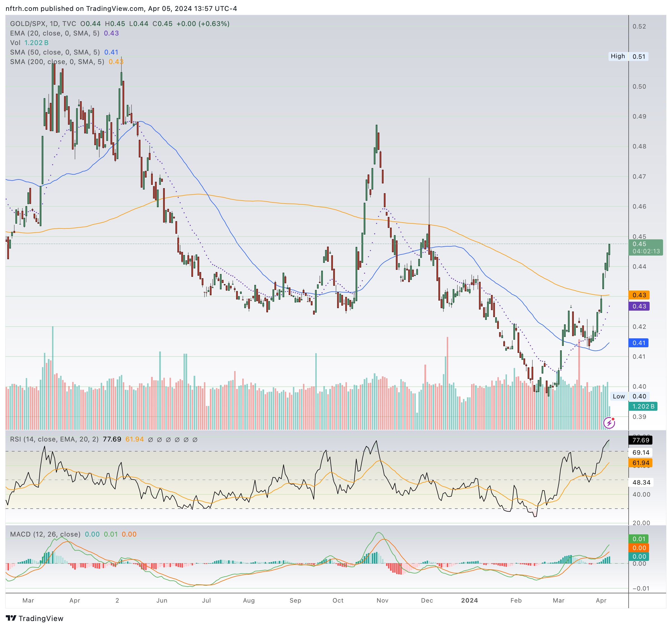Open the RSI indicator legend title
672x628 pixels.
(x=54, y=439)
